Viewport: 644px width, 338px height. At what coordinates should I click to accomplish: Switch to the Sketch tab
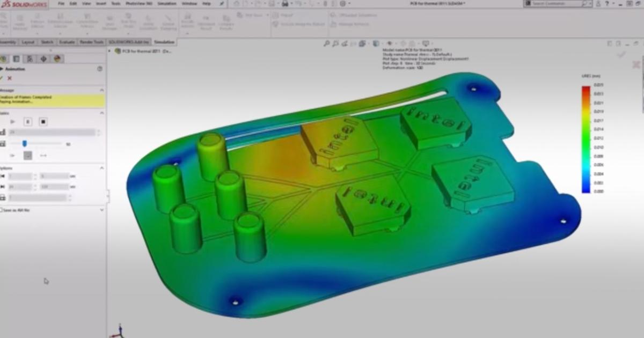click(x=47, y=42)
